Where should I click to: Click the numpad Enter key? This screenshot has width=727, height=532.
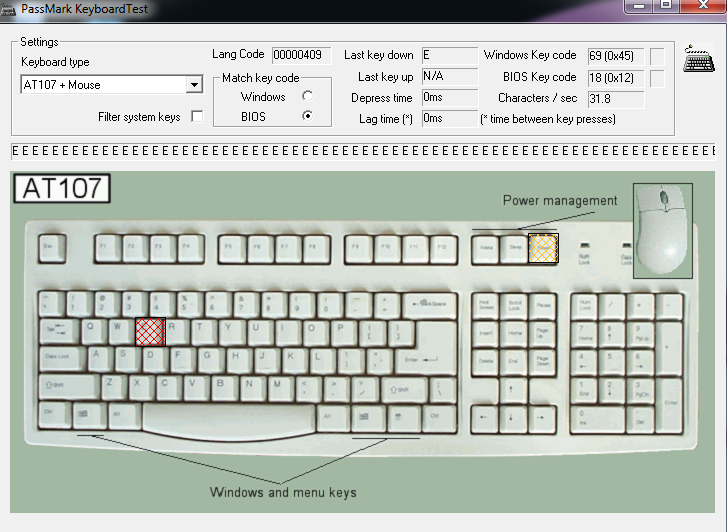click(669, 404)
